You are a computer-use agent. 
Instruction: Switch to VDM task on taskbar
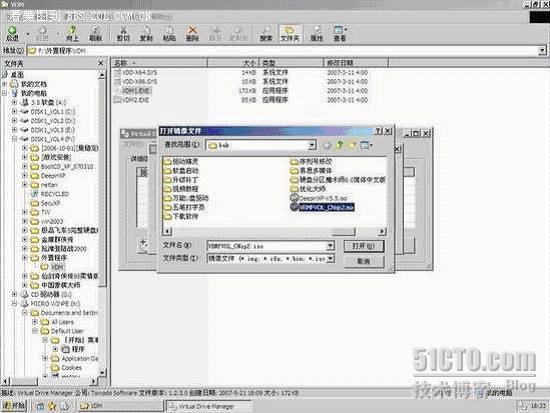tap(119, 406)
